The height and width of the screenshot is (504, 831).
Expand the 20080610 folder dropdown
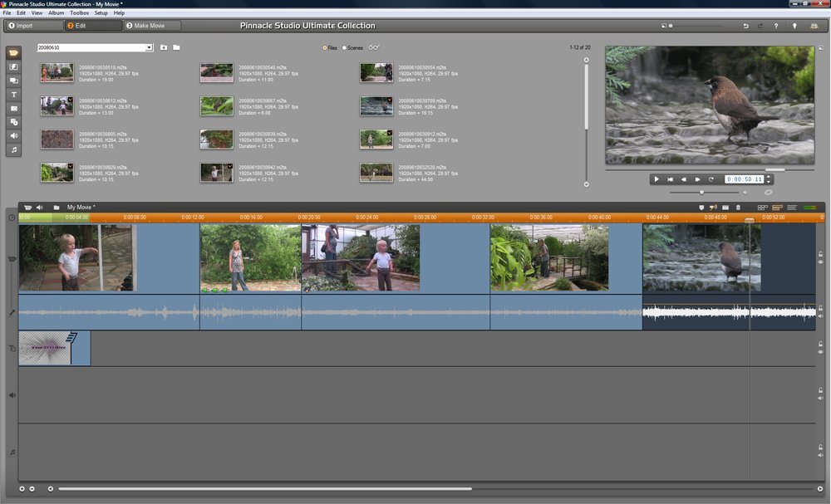(149, 47)
